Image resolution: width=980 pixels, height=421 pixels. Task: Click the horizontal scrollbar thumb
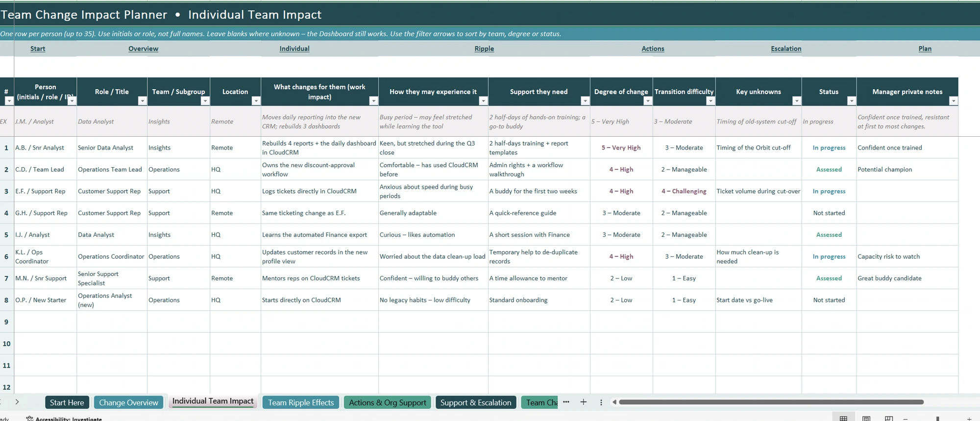point(771,402)
